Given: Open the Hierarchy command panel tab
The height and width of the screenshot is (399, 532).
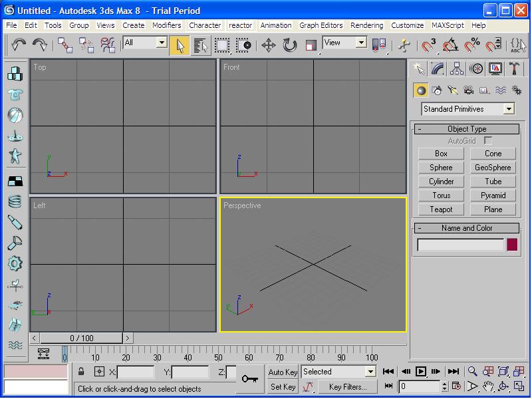Looking at the screenshot, I should pyautogui.click(x=456, y=68).
